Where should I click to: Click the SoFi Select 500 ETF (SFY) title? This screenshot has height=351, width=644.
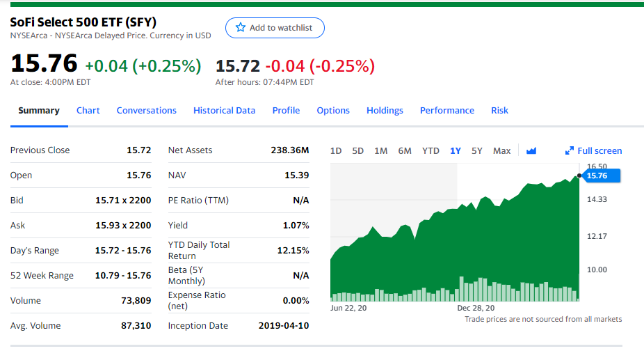click(83, 22)
